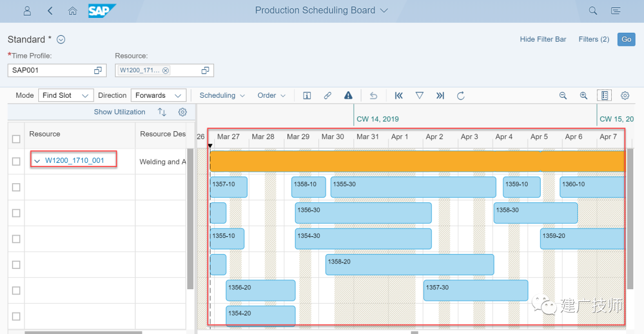Refresh the scheduling board

click(461, 95)
